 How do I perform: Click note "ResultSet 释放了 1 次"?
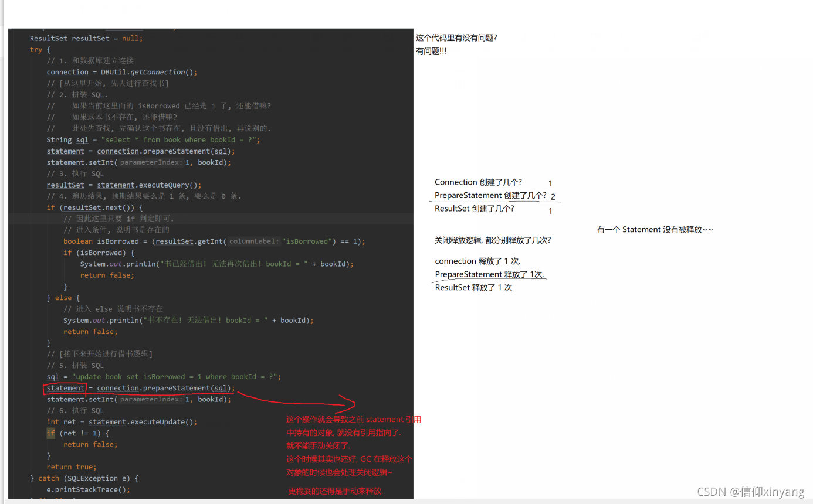473,288
